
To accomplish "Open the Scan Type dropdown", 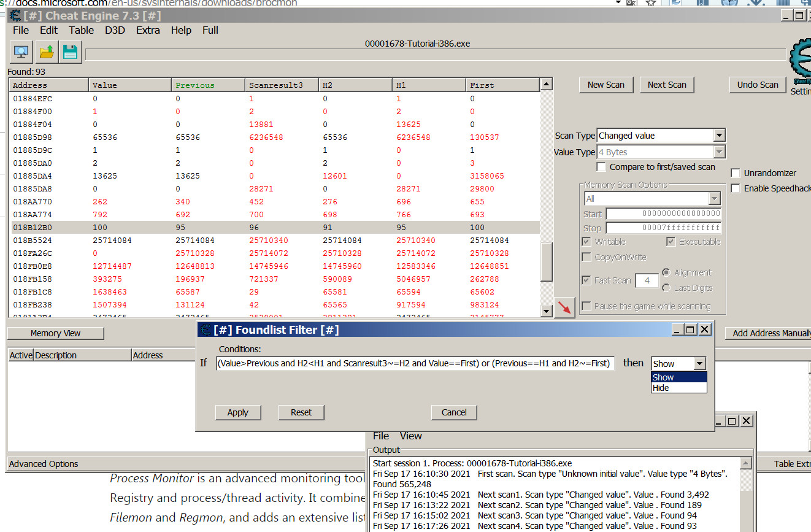I will [719, 136].
